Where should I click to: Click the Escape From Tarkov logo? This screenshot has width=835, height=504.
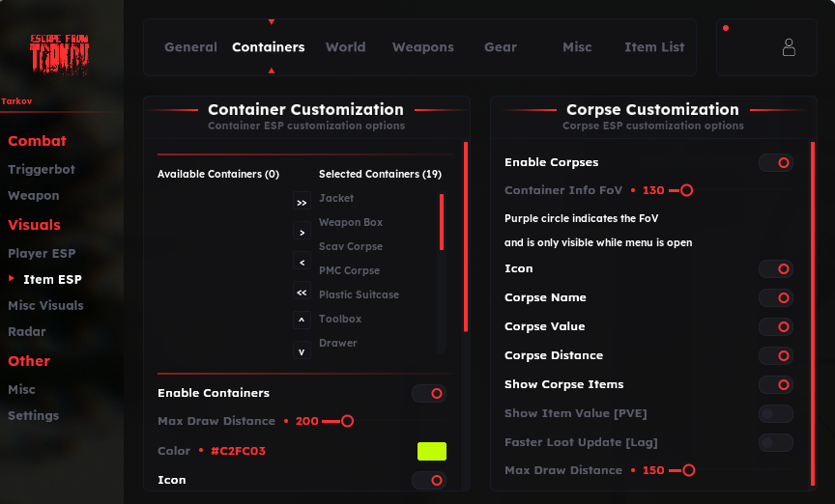[x=60, y=54]
